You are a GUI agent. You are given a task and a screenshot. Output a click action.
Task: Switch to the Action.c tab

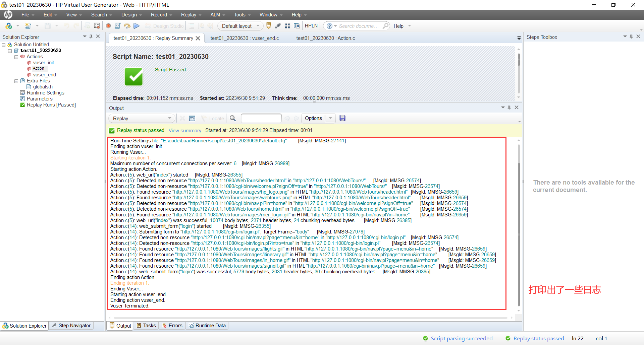325,38
